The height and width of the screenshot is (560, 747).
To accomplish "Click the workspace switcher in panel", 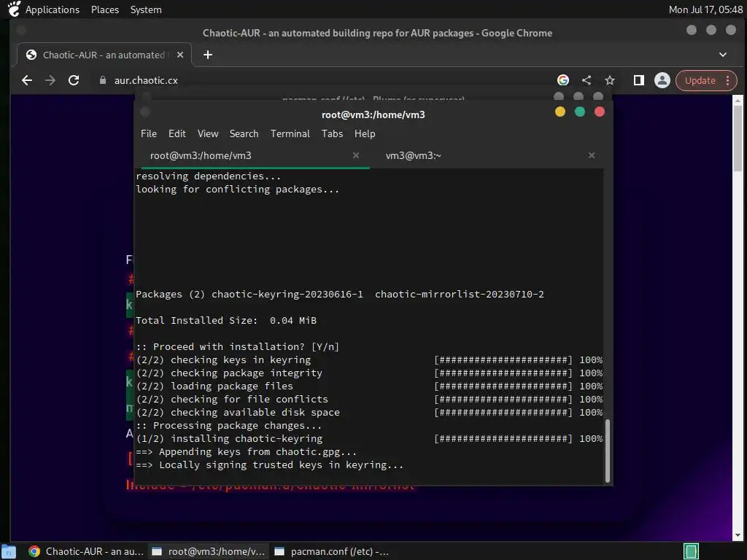I will 691,551.
